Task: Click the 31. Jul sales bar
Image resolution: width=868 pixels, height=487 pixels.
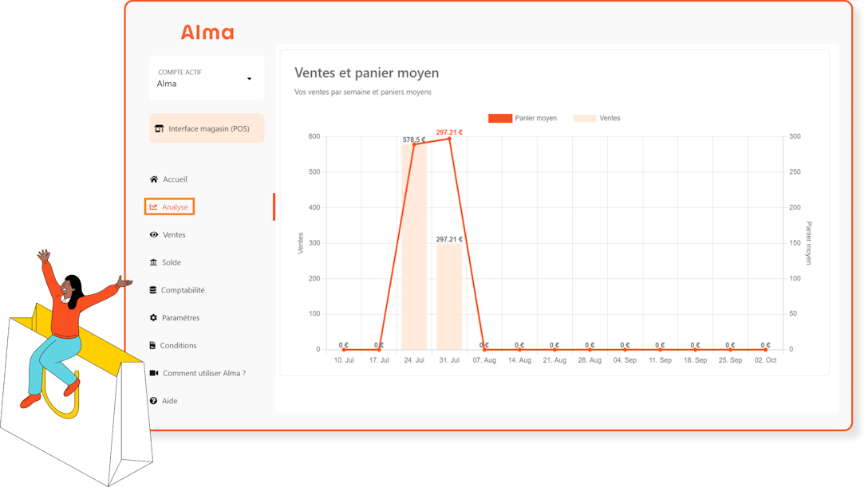Action: 449,297
